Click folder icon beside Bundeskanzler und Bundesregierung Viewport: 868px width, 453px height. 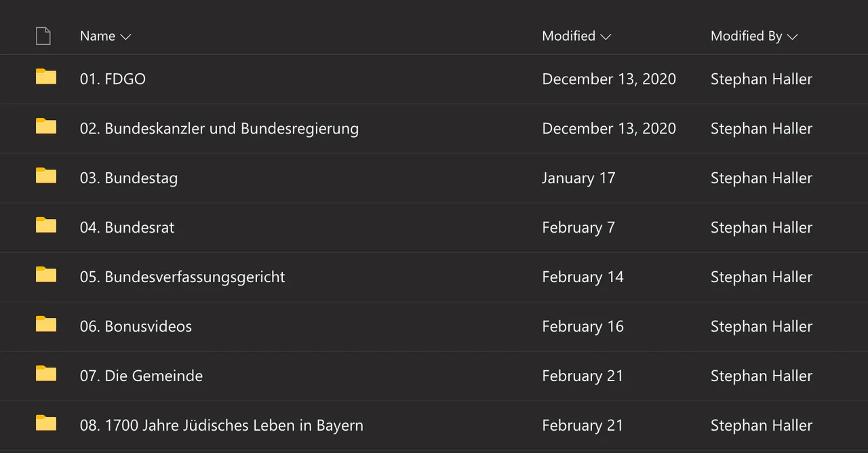point(46,126)
